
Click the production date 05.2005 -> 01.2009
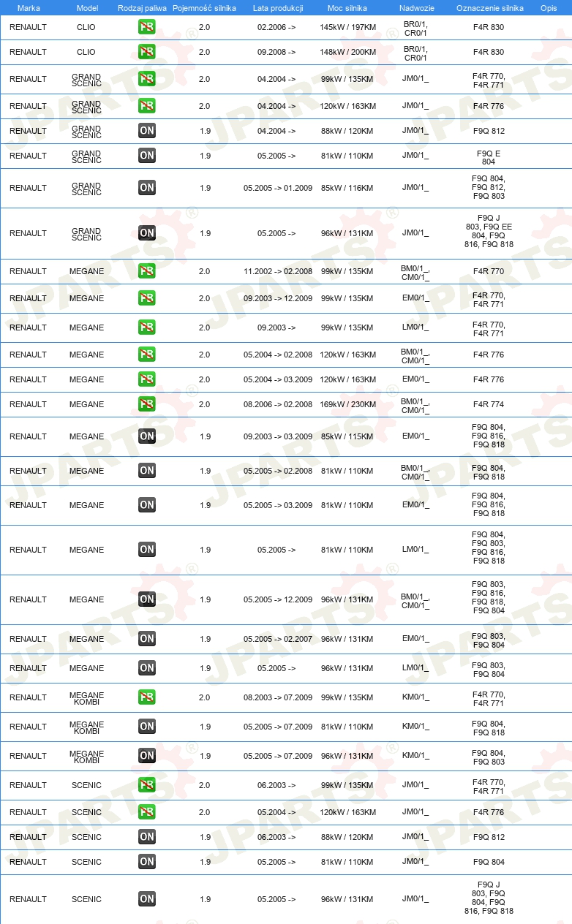coord(278,188)
